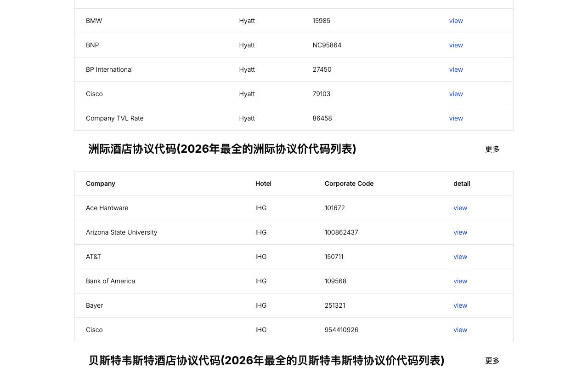Open view link for Bank of America
Image resolution: width=588 pixels, height=368 pixels.
(460, 281)
